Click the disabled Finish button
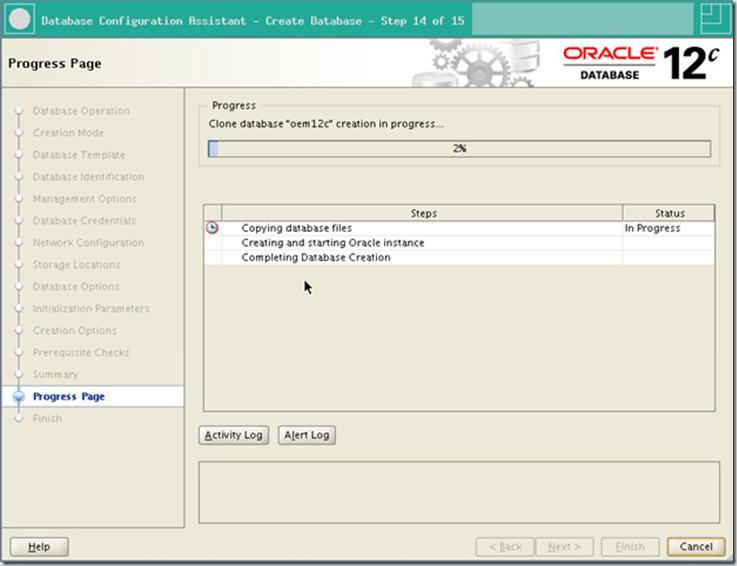The height and width of the screenshot is (566, 737). click(630, 547)
